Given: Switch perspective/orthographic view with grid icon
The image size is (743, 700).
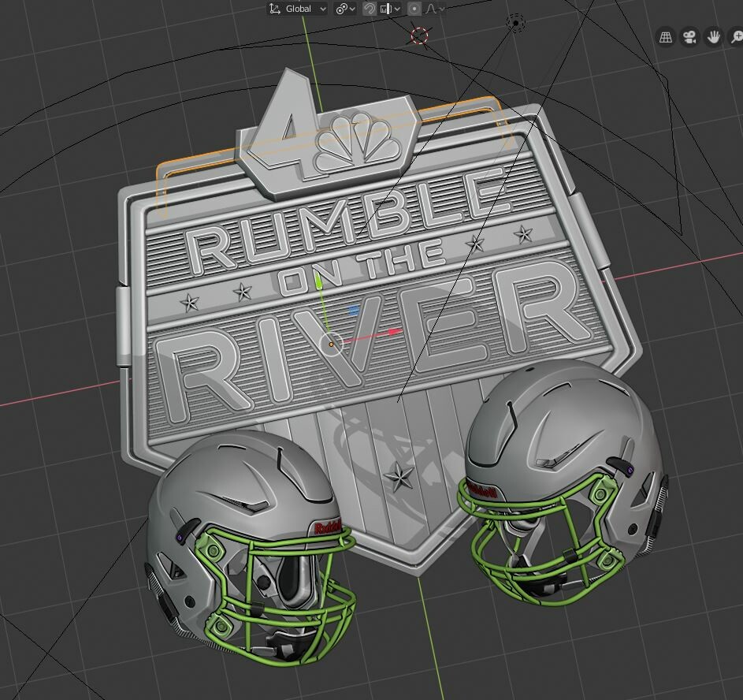Looking at the screenshot, I should [667, 37].
